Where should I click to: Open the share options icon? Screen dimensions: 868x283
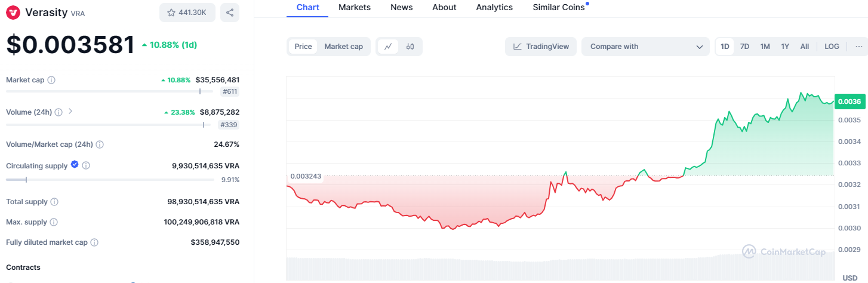coord(230,13)
